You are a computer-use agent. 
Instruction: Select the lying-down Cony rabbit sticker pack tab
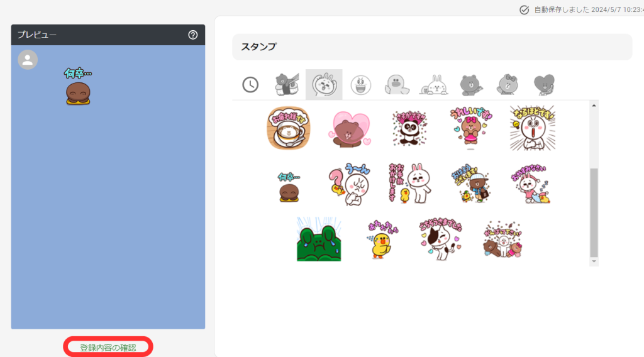(x=434, y=85)
